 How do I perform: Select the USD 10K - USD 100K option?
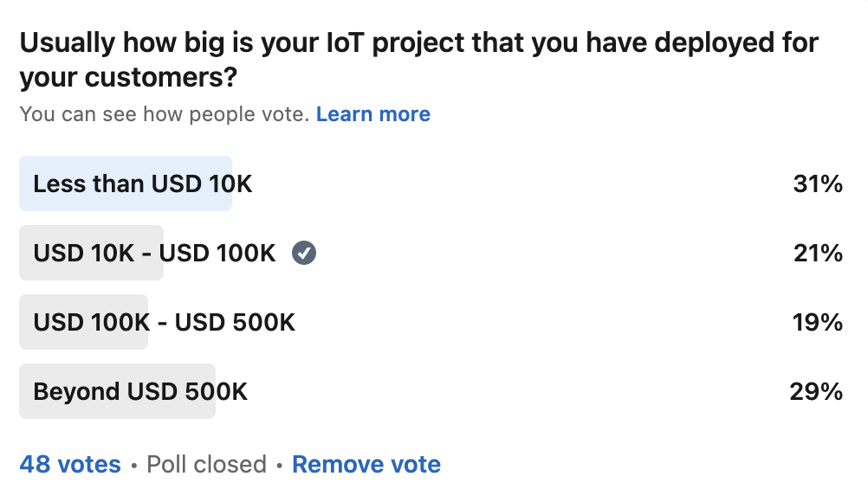[x=154, y=253]
